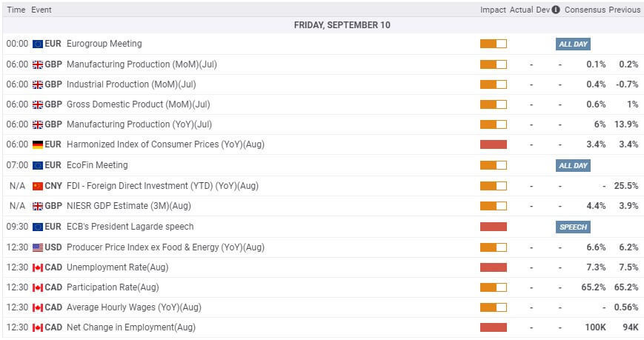644x340 pixels.
Task: Click the UK flag next to Gross Domestic Product
Action: point(38,104)
